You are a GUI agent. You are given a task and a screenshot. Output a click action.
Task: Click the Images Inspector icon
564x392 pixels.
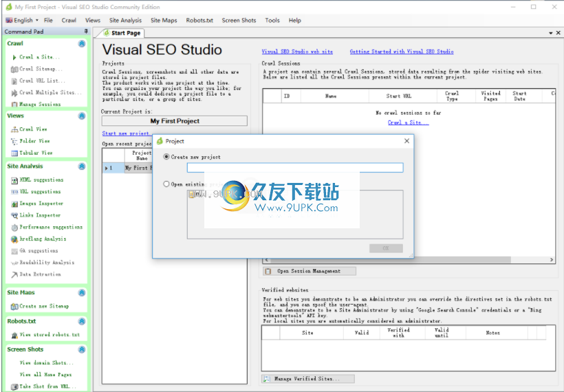(x=14, y=204)
